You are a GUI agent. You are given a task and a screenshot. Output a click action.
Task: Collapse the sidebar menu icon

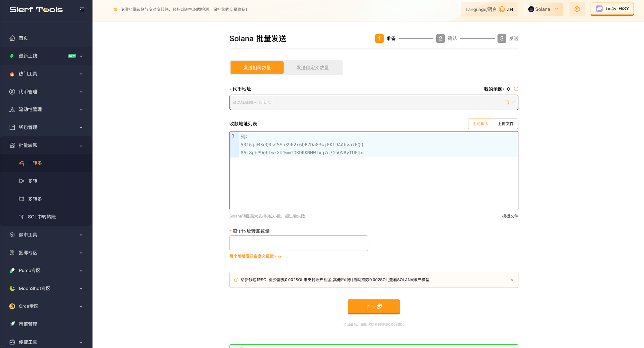82,9
